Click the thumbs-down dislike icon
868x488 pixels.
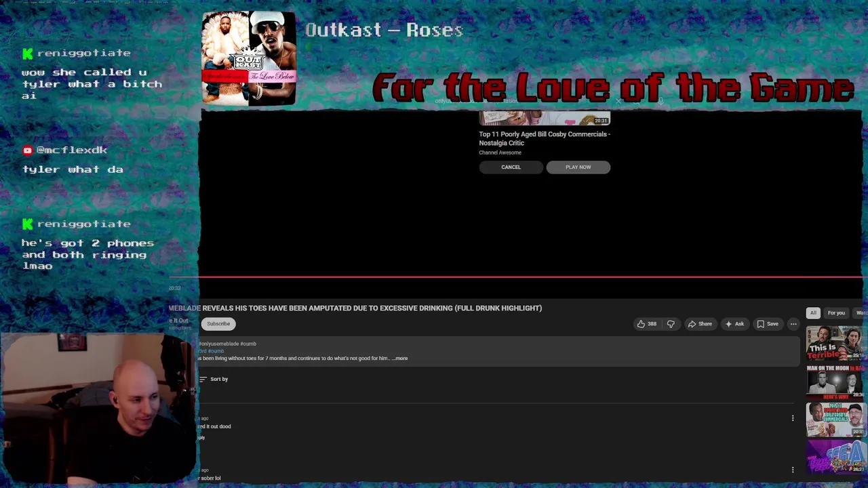671,324
